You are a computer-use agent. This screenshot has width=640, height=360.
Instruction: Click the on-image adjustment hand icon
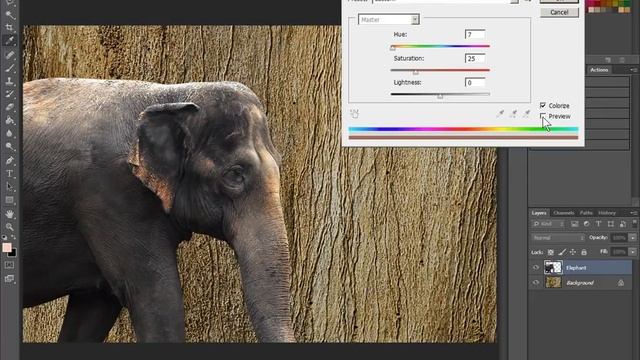click(354, 113)
